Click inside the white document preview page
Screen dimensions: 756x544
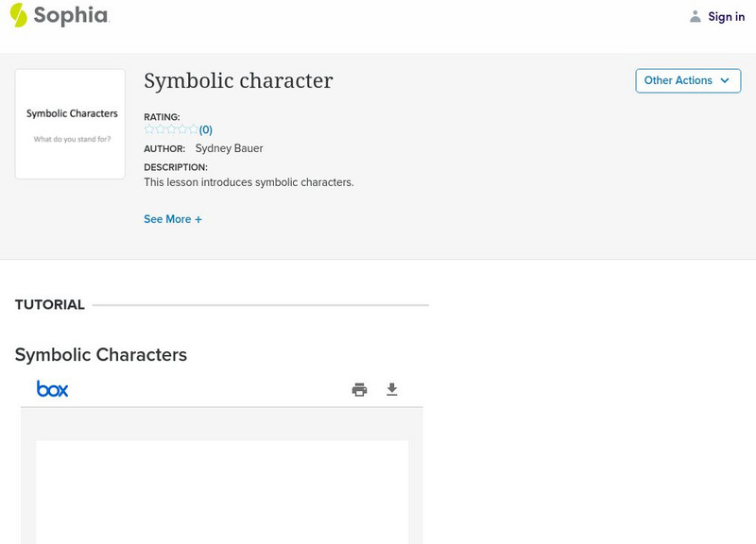click(x=222, y=491)
